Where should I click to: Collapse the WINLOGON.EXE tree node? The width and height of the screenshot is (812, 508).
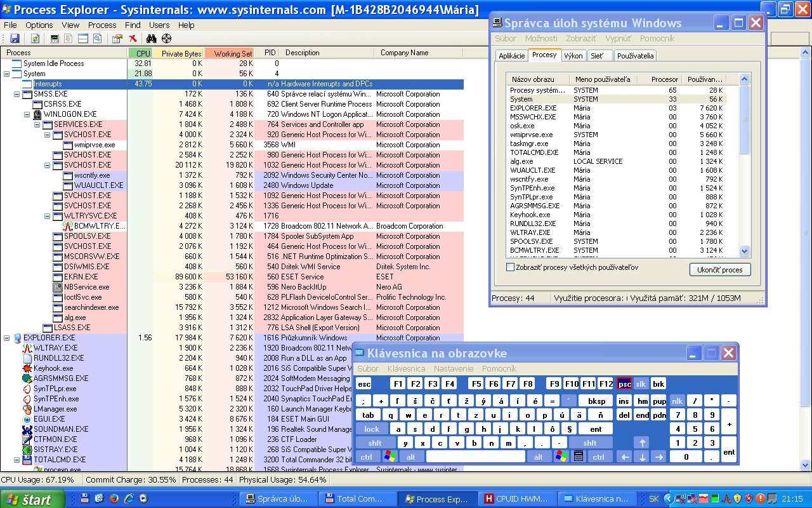coord(27,114)
